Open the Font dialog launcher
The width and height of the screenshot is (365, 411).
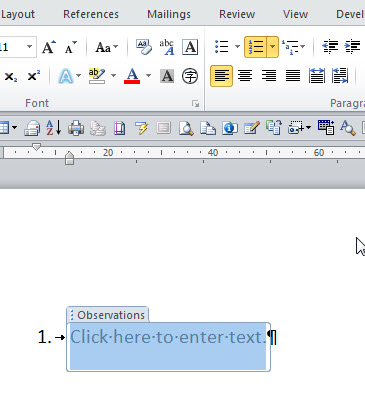click(195, 104)
